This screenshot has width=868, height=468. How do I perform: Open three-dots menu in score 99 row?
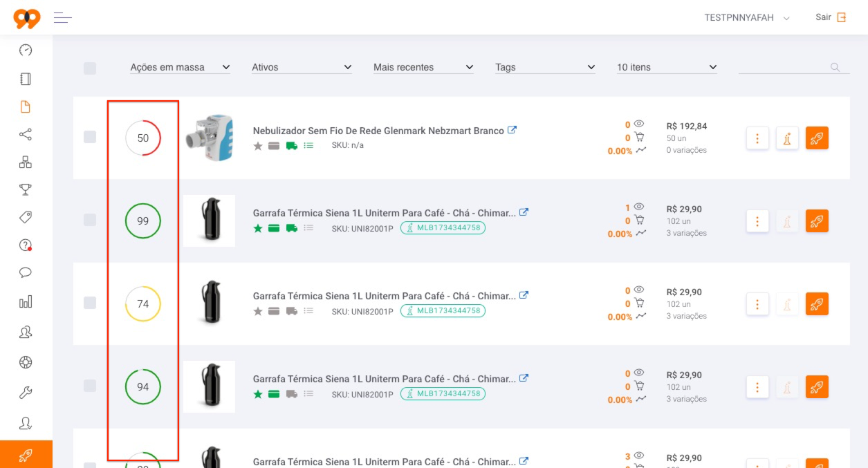758,221
